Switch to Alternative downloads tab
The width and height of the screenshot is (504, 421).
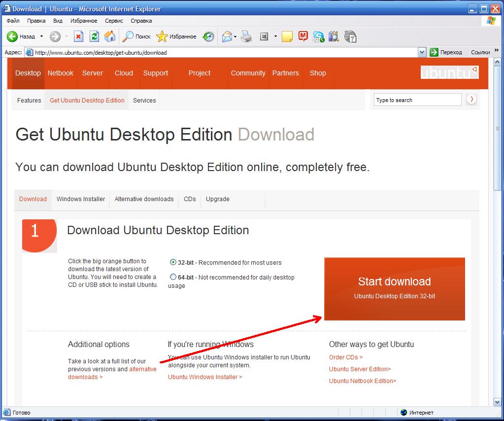coord(144,199)
